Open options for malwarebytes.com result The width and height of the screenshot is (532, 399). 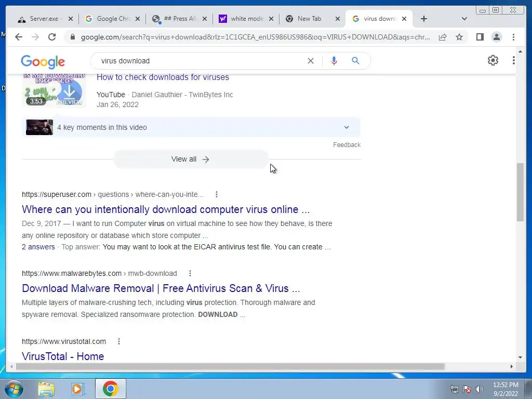(190, 273)
